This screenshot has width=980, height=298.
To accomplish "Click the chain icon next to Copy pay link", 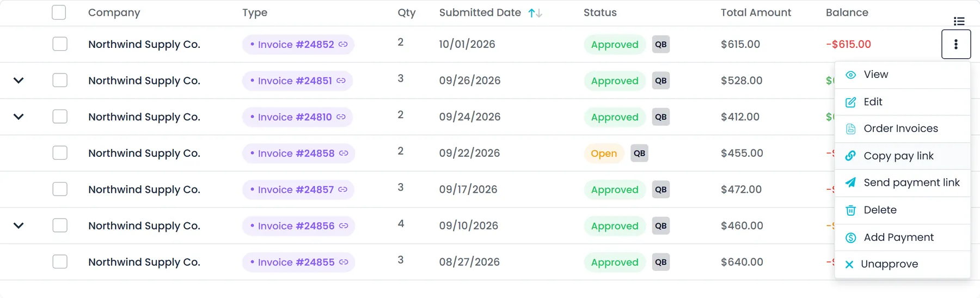I will coord(850,156).
